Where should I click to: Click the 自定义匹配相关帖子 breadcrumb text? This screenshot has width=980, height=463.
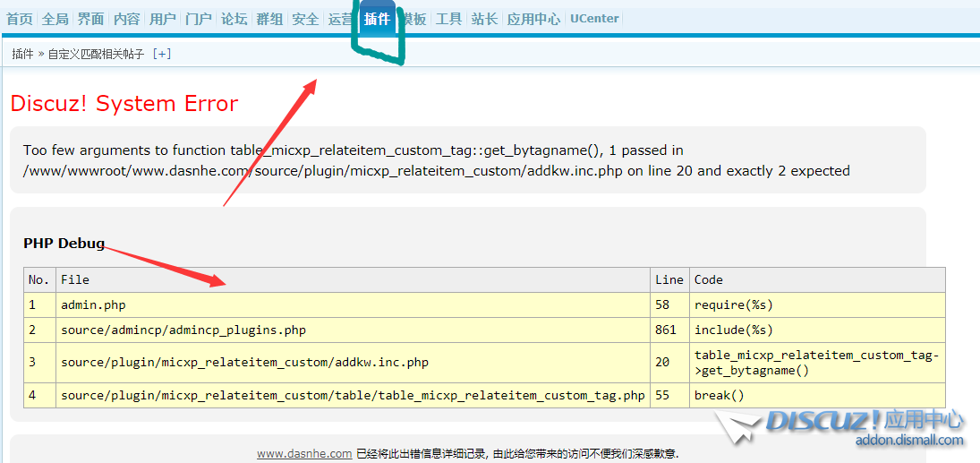[97, 55]
